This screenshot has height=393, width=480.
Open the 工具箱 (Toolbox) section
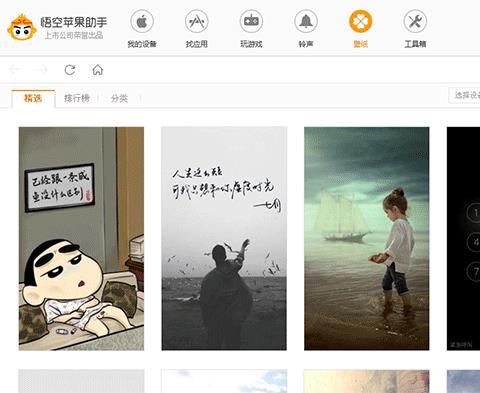pos(415,29)
